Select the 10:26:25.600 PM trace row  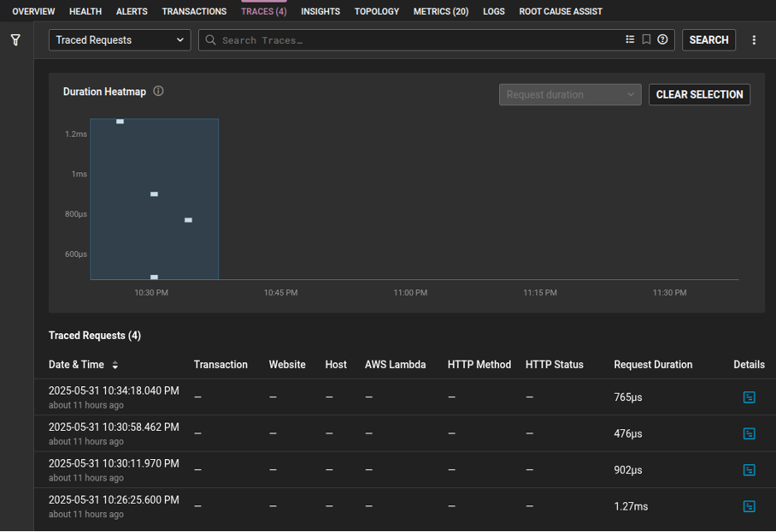pos(405,506)
